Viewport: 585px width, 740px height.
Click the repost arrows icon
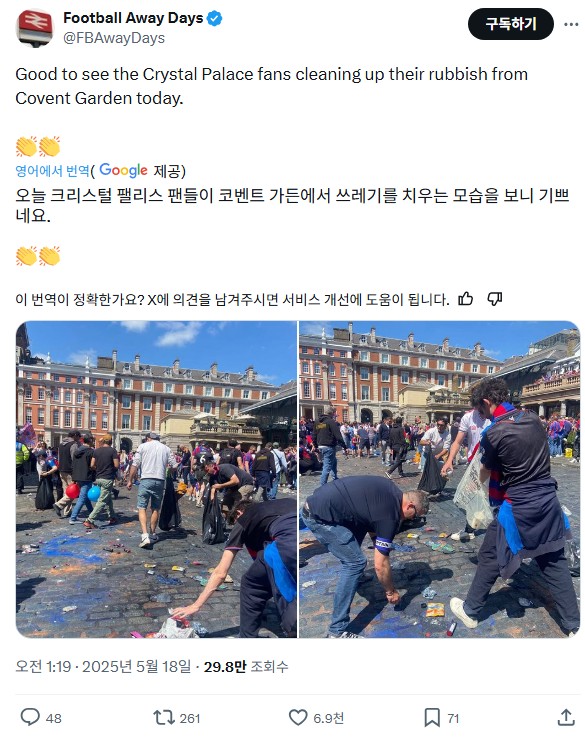click(x=164, y=718)
